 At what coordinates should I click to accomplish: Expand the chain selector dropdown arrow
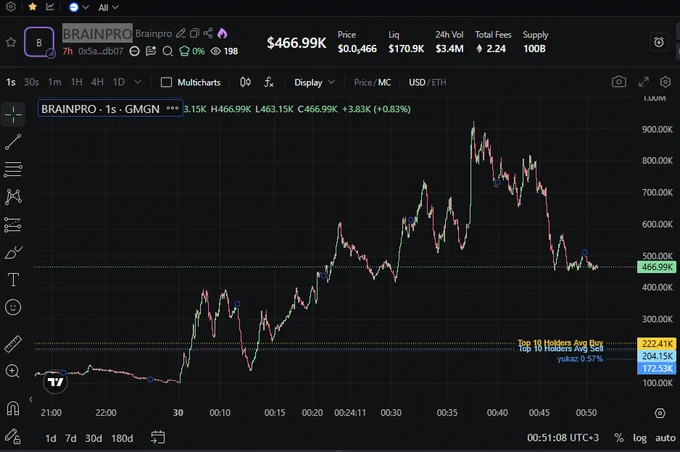pyautogui.click(x=85, y=7)
